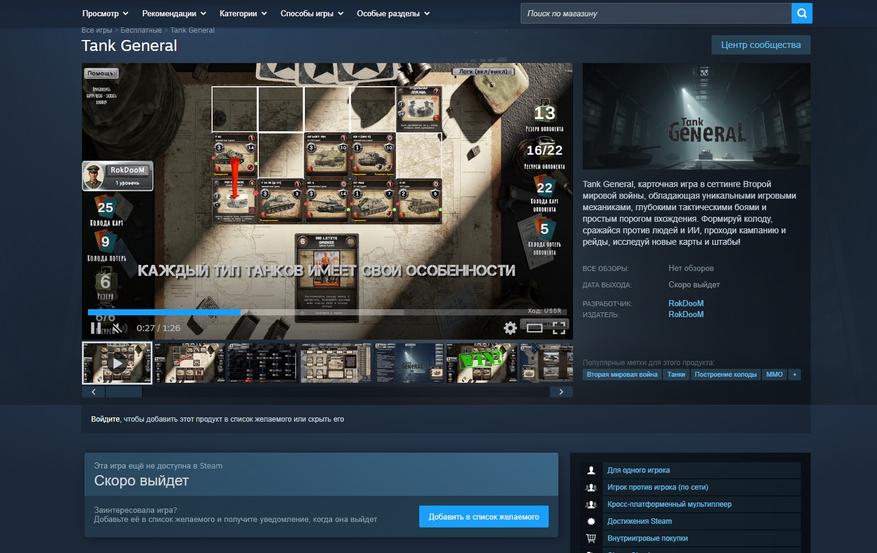Select the fifth thumbnail with spotlight logo

click(x=408, y=363)
